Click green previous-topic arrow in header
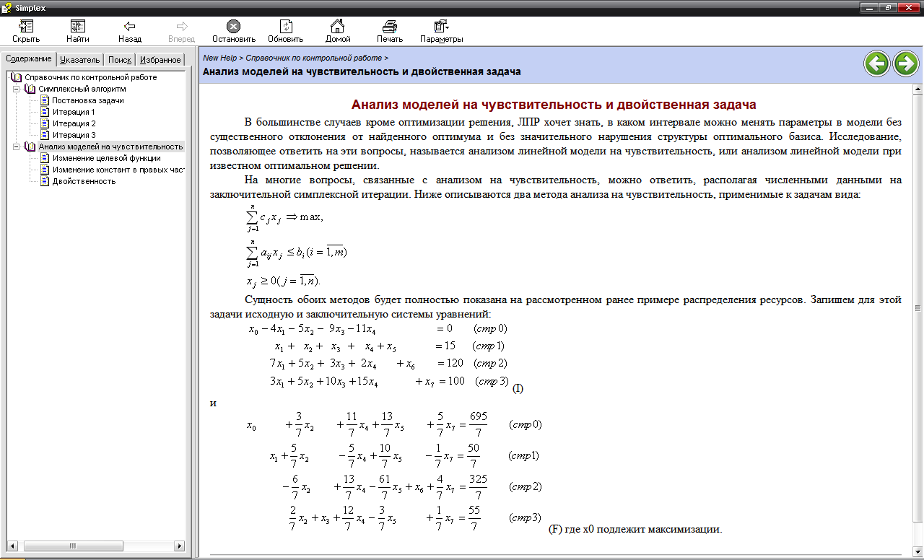924x560 pixels. 877,64
